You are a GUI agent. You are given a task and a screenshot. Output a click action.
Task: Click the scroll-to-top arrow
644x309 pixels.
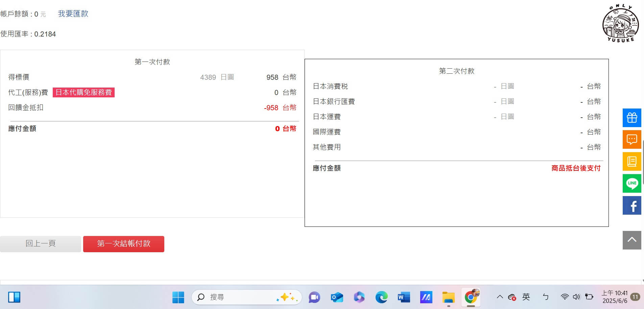pos(631,240)
